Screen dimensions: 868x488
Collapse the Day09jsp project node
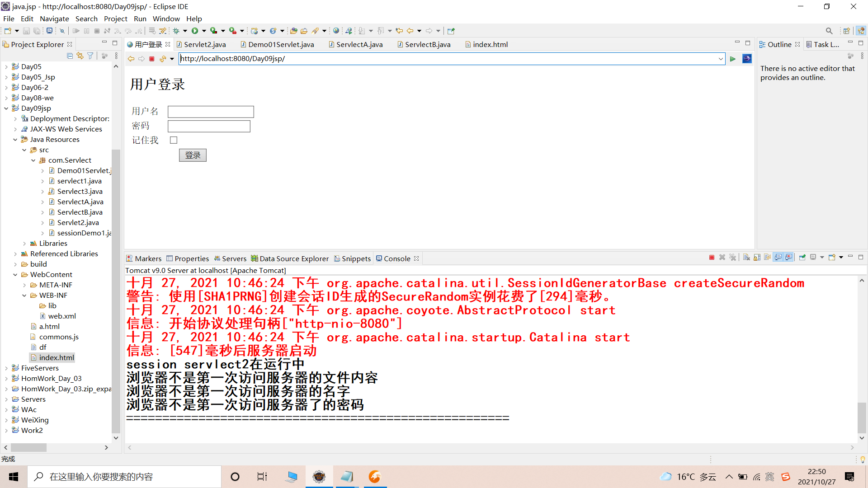coord(6,108)
